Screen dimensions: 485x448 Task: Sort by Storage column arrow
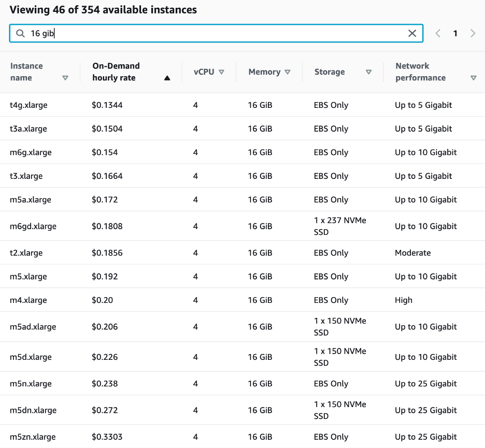click(368, 72)
